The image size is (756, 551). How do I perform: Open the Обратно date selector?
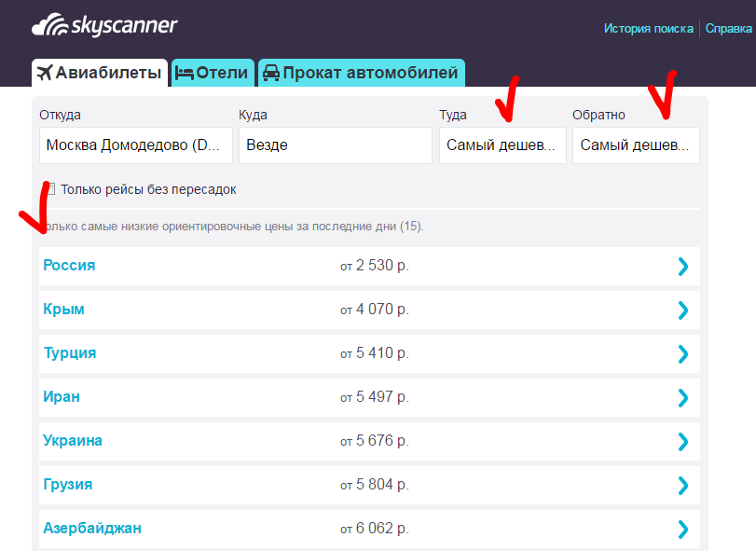coord(636,145)
